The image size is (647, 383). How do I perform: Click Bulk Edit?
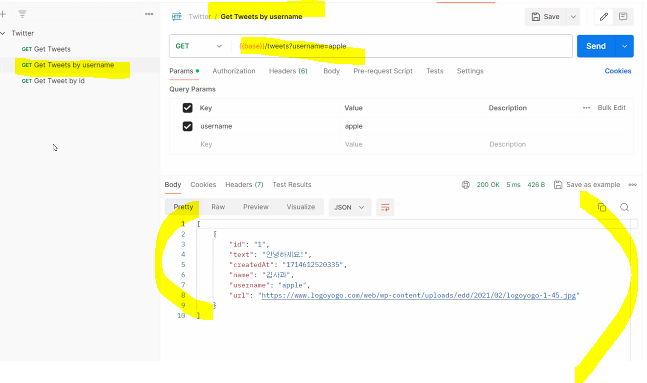tap(612, 108)
